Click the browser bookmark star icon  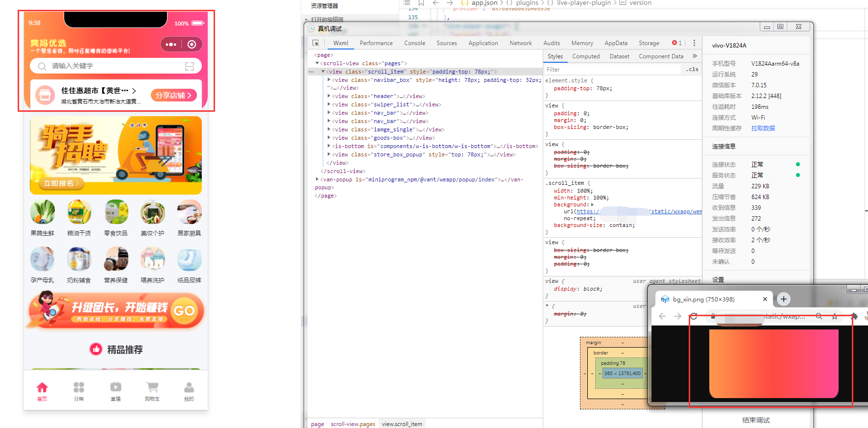click(835, 316)
